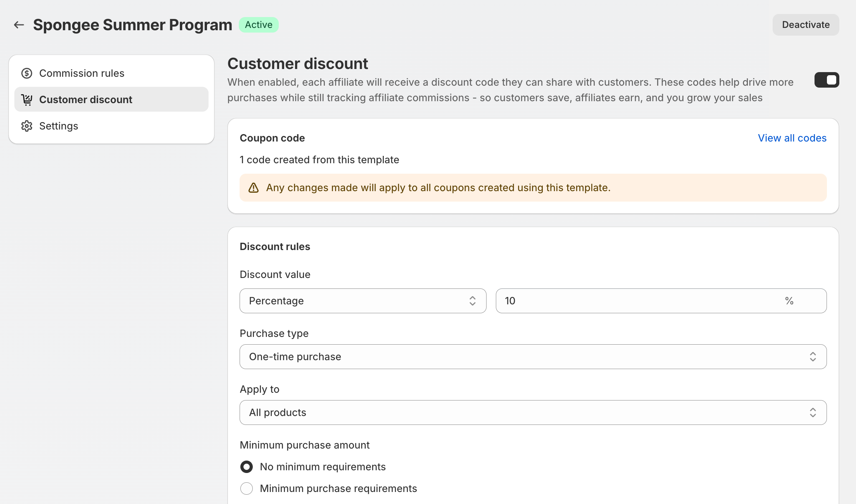The image size is (856, 504).
Task: Click the back arrow icon
Action: 19,25
